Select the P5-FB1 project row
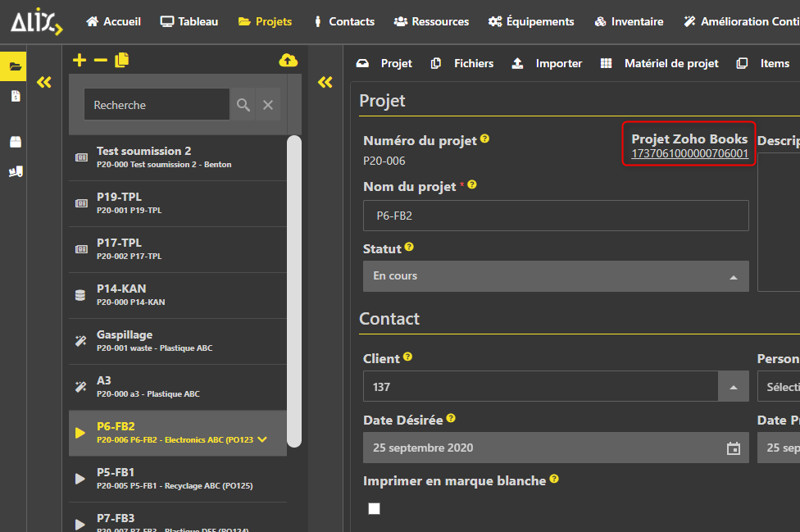 (x=178, y=479)
